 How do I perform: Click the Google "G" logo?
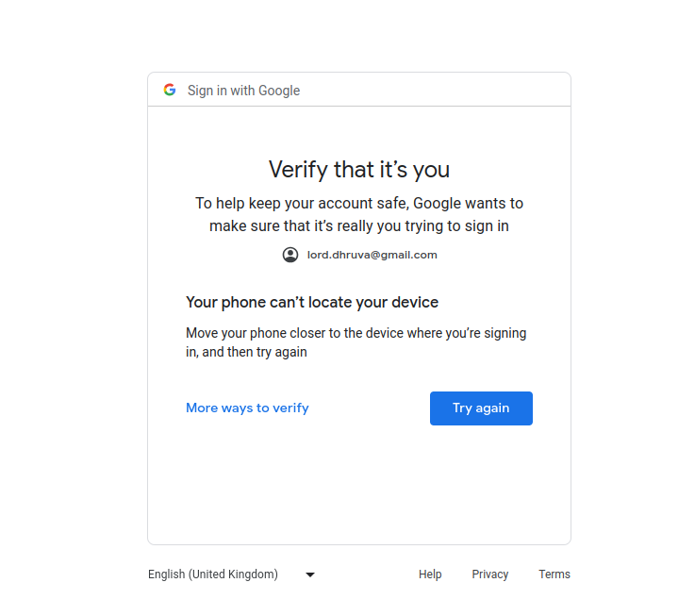[x=170, y=90]
